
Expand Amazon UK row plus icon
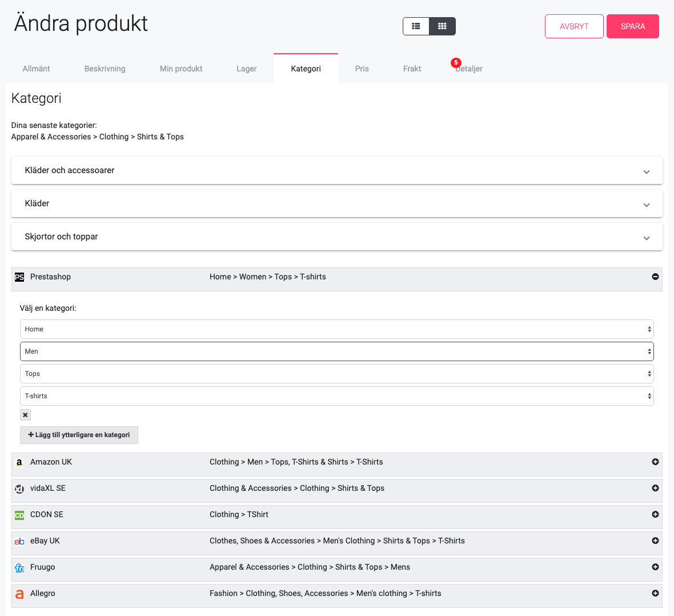[655, 462]
